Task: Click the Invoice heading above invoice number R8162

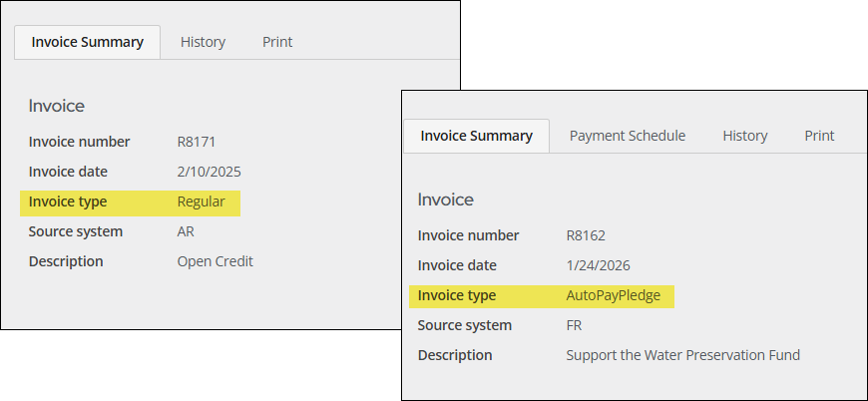Action: click(445, 200)
